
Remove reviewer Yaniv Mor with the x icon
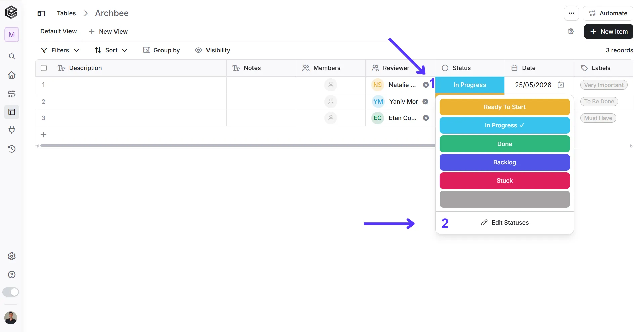pos(425,102)
